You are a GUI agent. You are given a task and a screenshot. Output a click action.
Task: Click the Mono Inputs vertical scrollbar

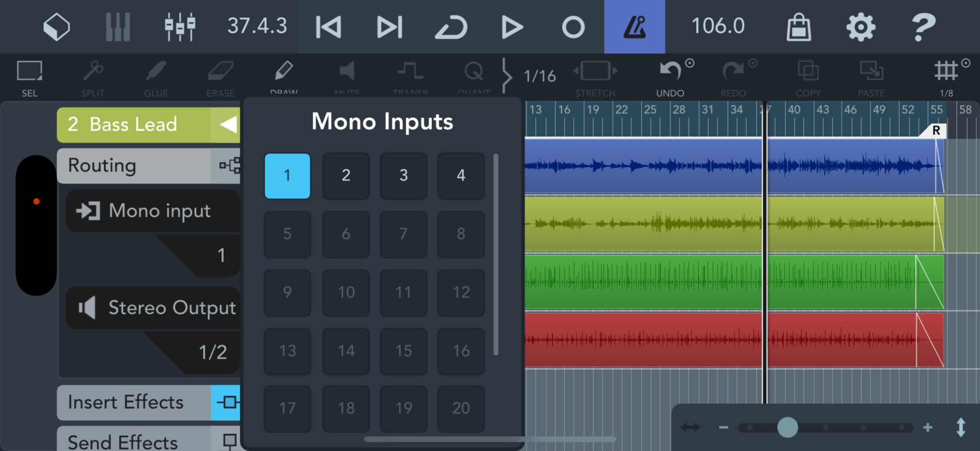pos(496,254)
